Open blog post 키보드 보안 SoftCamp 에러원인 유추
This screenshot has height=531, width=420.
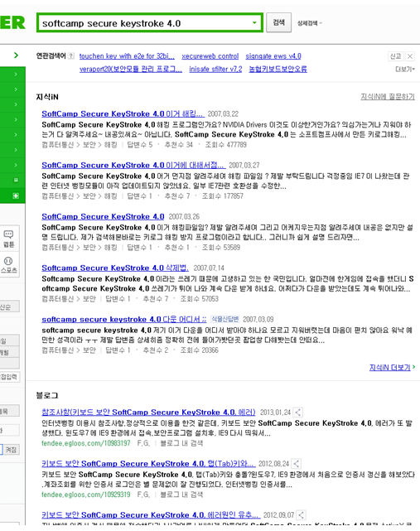[151, 515]
